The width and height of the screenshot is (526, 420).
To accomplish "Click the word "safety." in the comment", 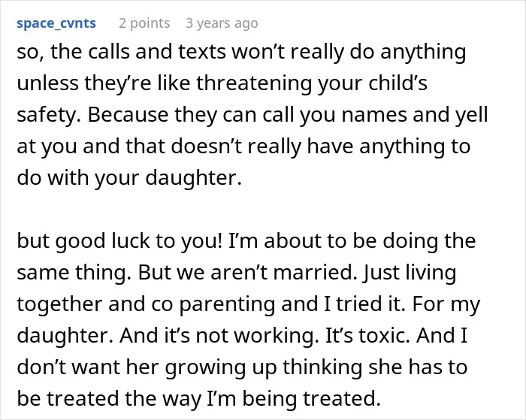I will click(x=49, y=115).
